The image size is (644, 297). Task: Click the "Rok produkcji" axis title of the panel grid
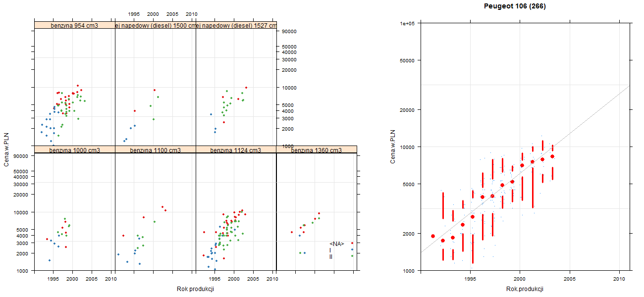point(195,289)
